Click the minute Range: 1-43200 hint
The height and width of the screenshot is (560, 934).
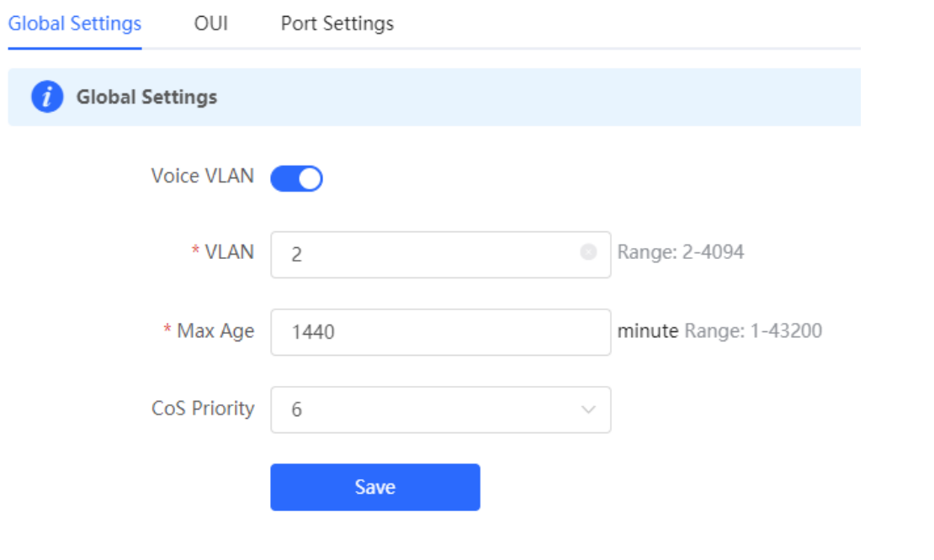pos(719,331)
